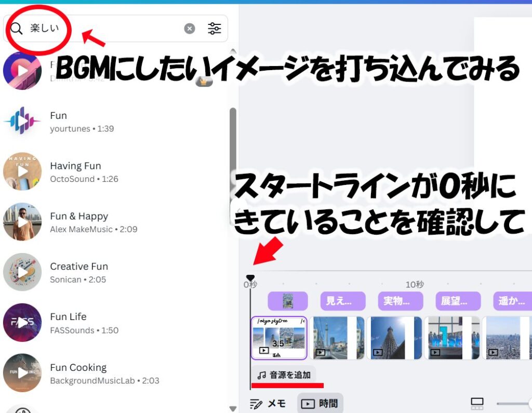532x413 pixels.
Task: Select the Fun Life track title
Action: click(68, 316)
